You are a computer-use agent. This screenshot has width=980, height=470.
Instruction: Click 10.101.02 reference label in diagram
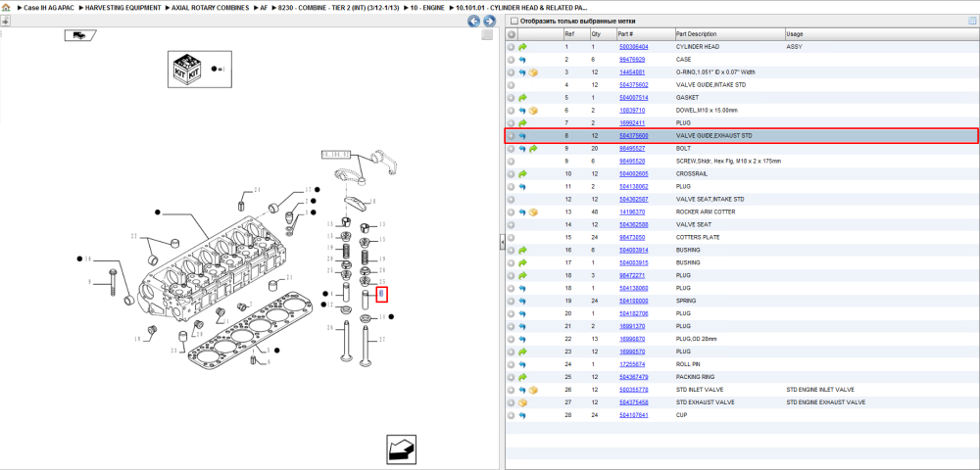tap(336, 154)
